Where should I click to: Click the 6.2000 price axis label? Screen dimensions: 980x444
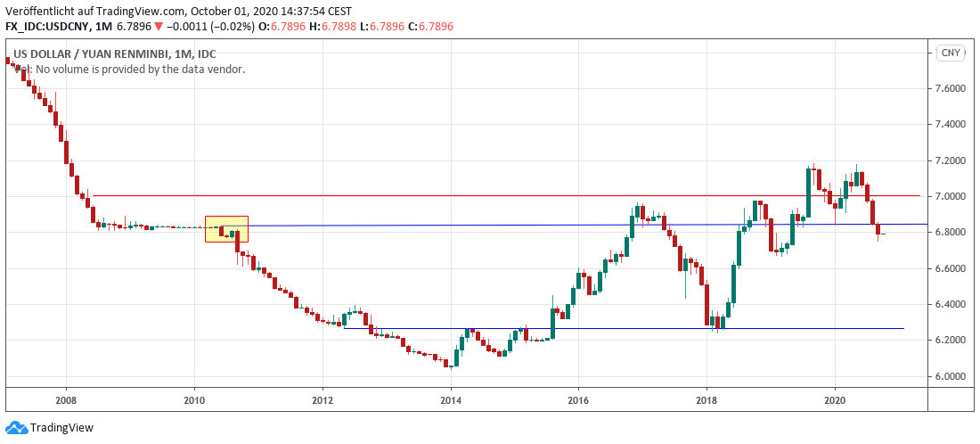pos(951,341)
